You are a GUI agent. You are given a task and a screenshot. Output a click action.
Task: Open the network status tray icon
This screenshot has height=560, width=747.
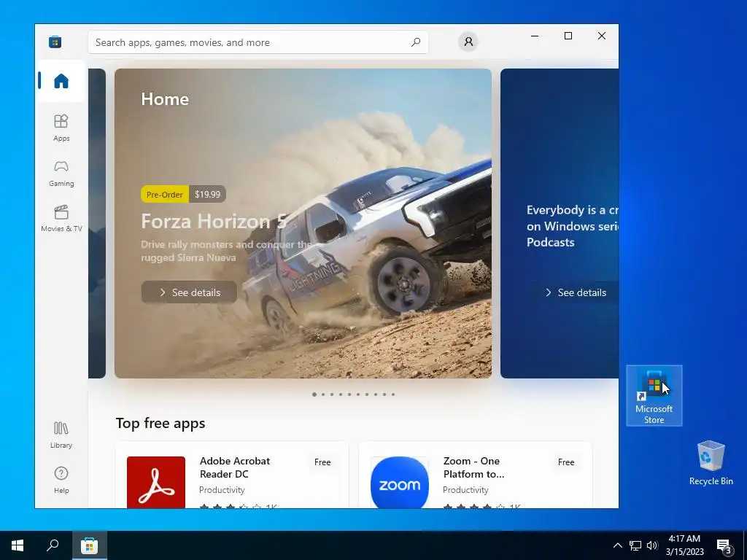[635, 545]
